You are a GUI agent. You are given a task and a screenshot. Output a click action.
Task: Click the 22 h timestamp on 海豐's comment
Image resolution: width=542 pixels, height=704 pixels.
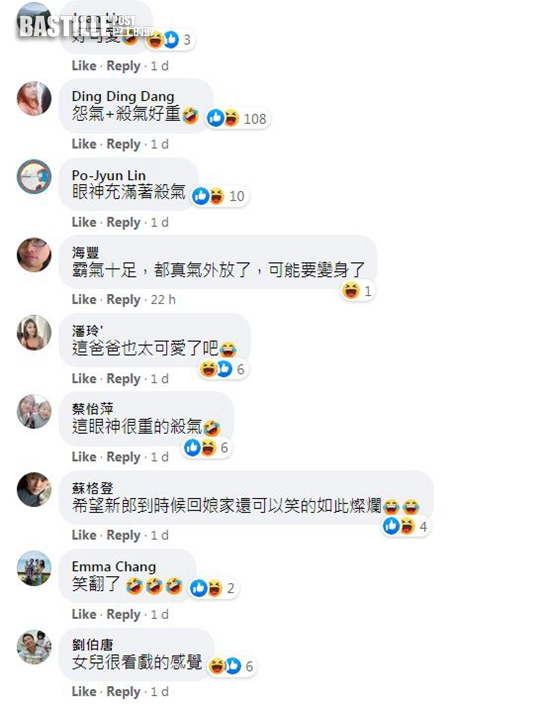click(163, 299)
